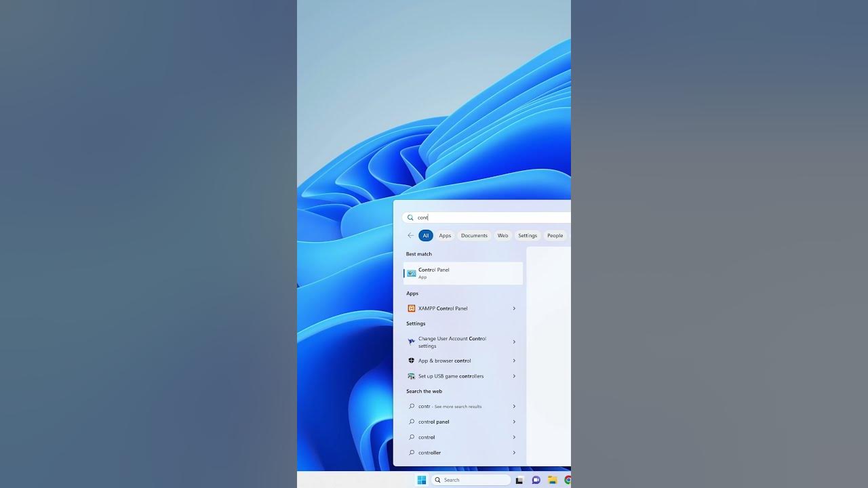Expand Change User Account Control chevron
868x488 pixels.
[x=514, y=342]
